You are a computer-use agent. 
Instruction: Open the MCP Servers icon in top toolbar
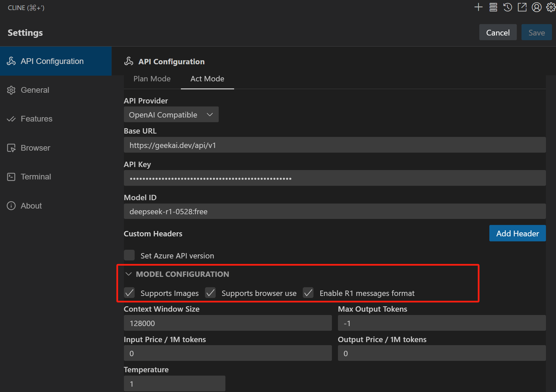coord(493,7)
